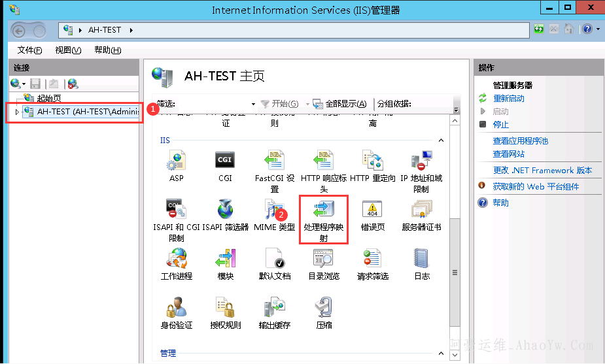Collapse the 管理 group section

(440, 354)
